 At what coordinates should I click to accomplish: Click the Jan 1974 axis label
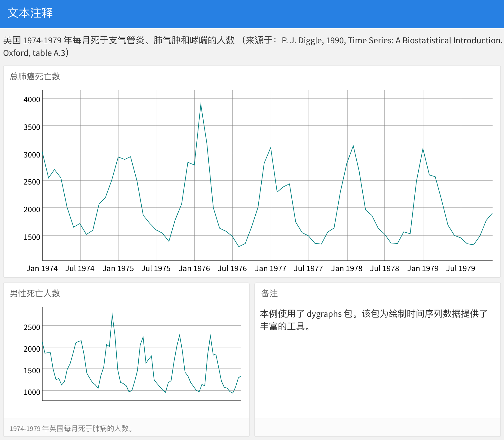click(x=42, y=268)
